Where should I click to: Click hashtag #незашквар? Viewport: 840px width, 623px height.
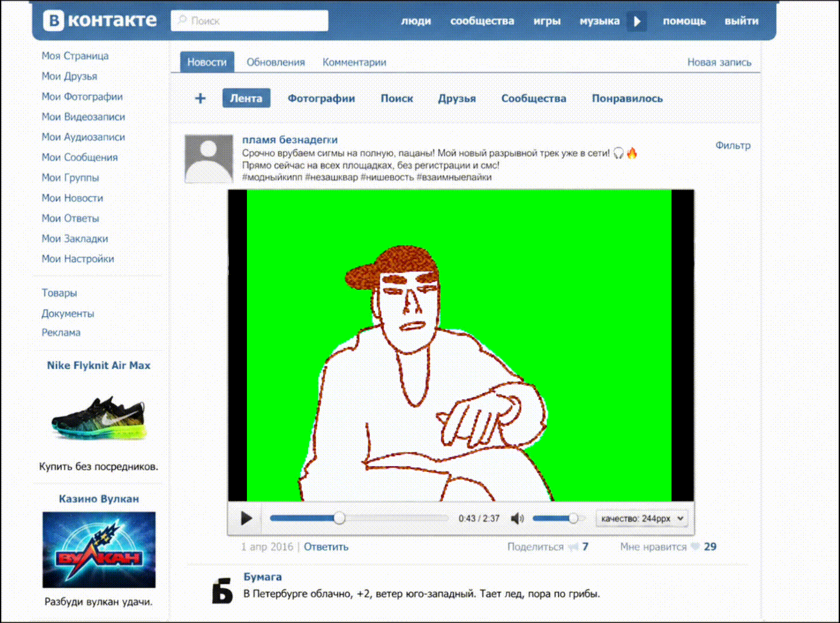tap(331, 177)
